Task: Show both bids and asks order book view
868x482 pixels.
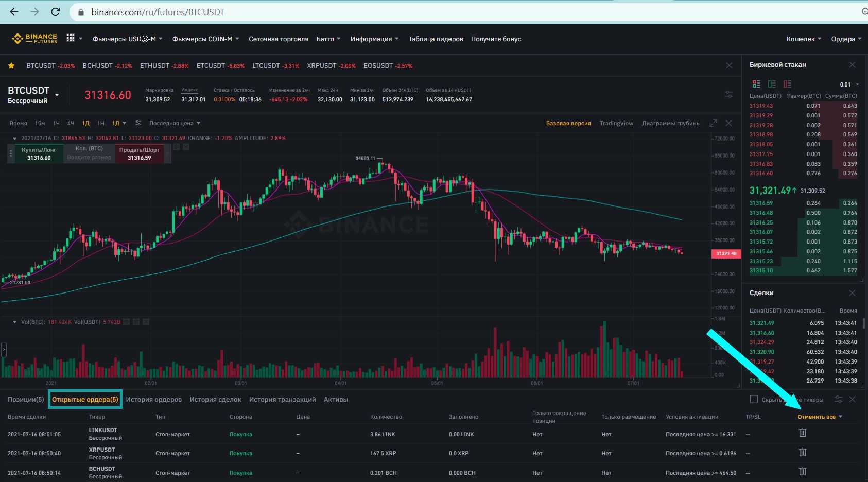Action: click(756, 84)
